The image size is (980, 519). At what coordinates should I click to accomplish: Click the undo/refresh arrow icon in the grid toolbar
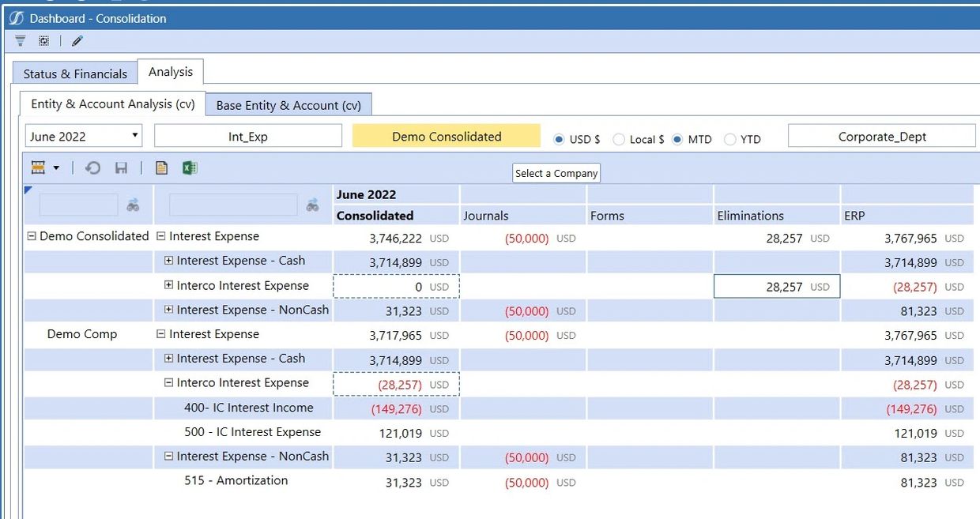pos(93,167)
